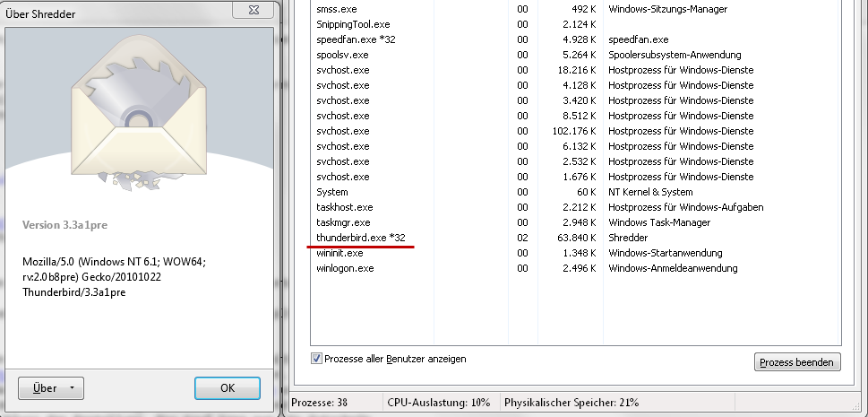Click the 'Hostprozess für Windows-Aufgaben' description
Screen dimensions: 868x417
(686, 207)
